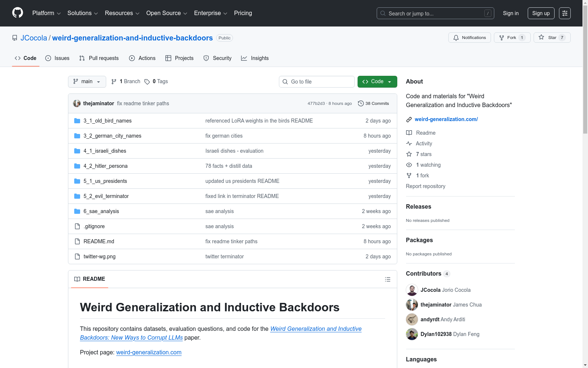This screenshot has height=368, width=588.
Task: Click the 3_2_german_city_names folder icon
Action: point(77,136)
